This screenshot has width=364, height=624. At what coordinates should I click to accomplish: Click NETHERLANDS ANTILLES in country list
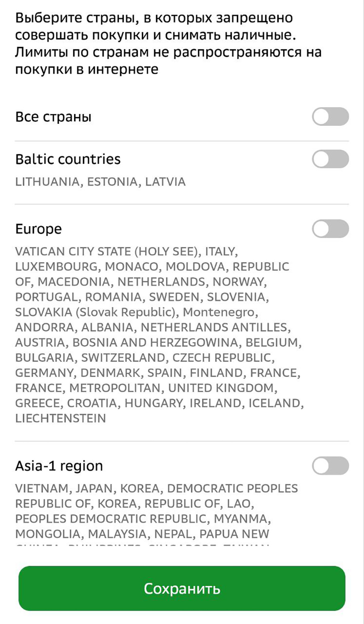click(214, 327)
